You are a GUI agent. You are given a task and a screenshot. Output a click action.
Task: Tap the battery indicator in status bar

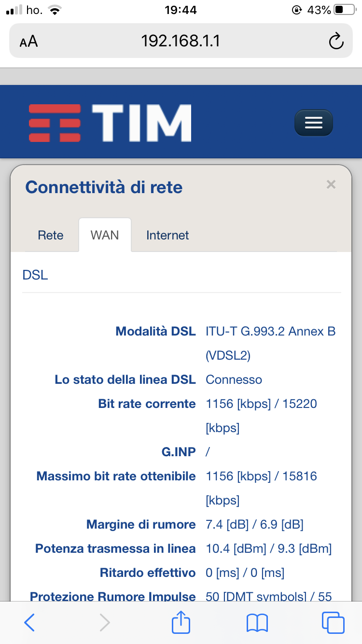click(344, 10)
